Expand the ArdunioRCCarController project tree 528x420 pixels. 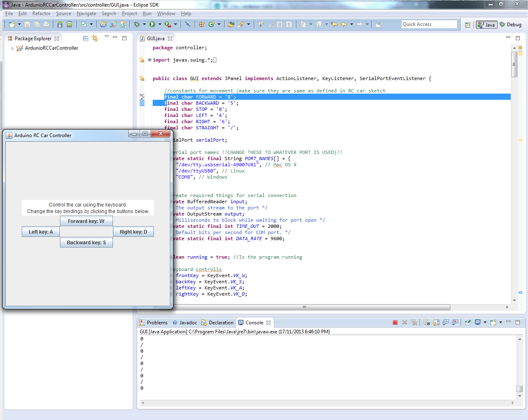tap(12, 48)
